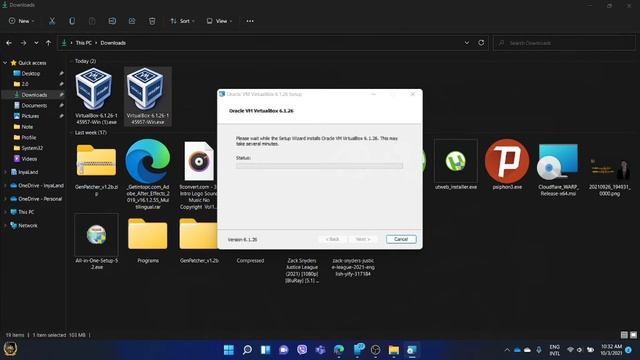Refresh the Downloads folder view
The width and height of the screenshot is (640, 360).
click(481, 42)
